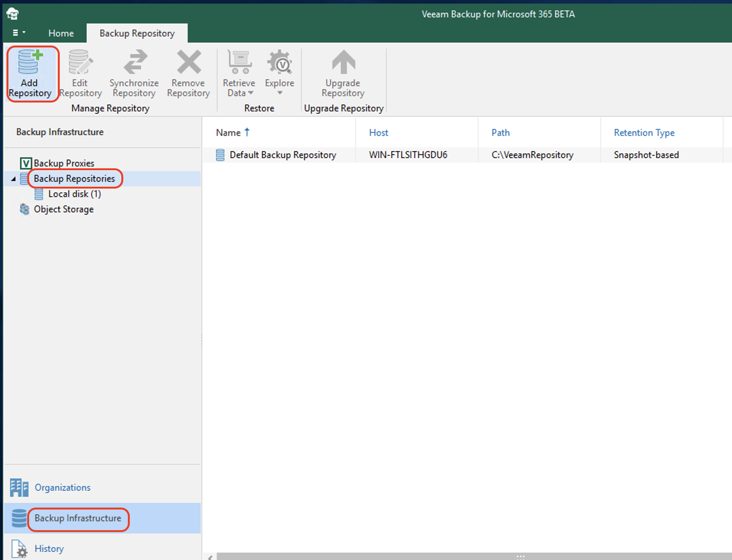Click the Local disk (1) icon
The image size is (732, 560).
39,194
